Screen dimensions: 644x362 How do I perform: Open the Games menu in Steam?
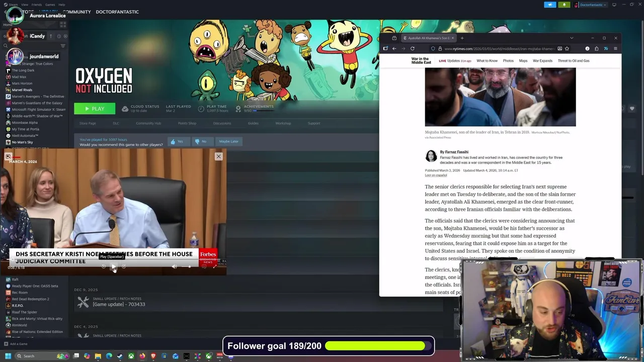50,5
